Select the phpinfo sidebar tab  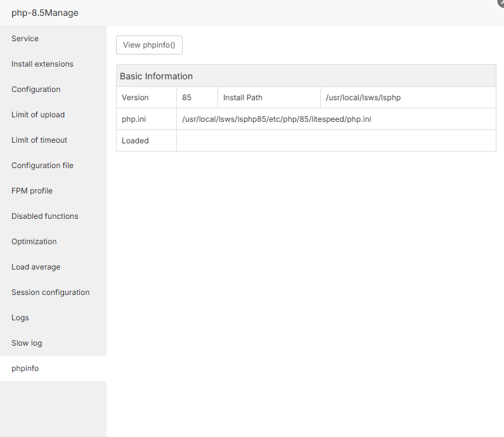pos(25,369)
